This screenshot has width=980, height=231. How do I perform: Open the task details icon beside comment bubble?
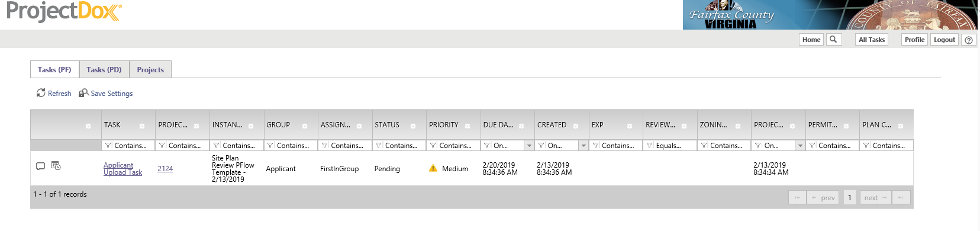[x=56, y=165]
